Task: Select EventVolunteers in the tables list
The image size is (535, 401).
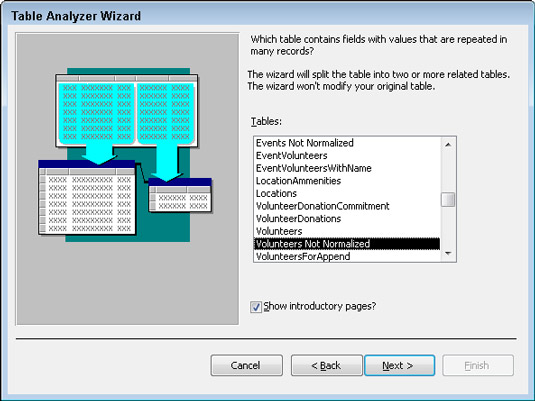Action: (x=347, y=156)
